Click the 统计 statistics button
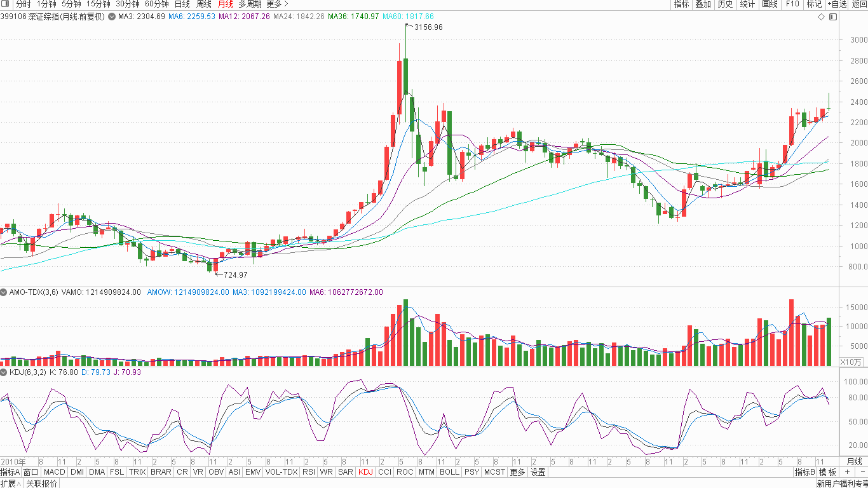The height and width of the screenshot is (488, 868). [x=747, y=4]
